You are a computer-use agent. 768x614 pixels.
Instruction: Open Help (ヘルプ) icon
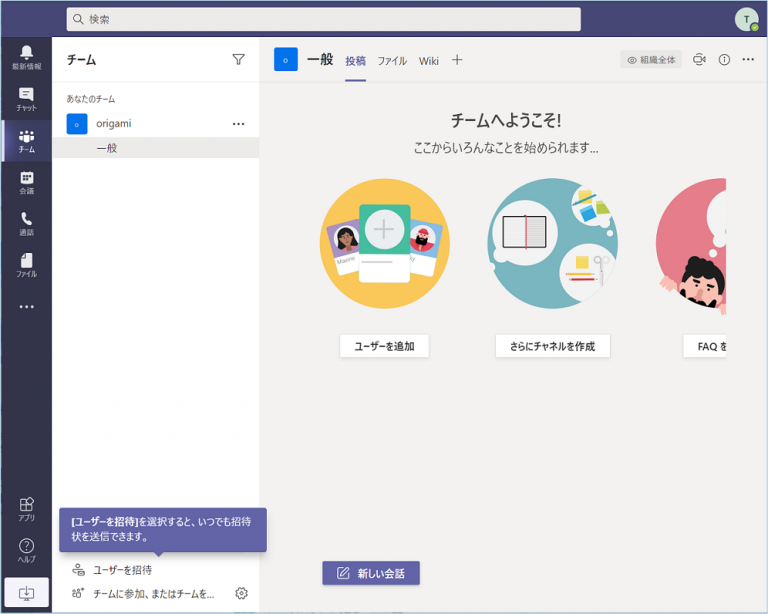[26, 550]
